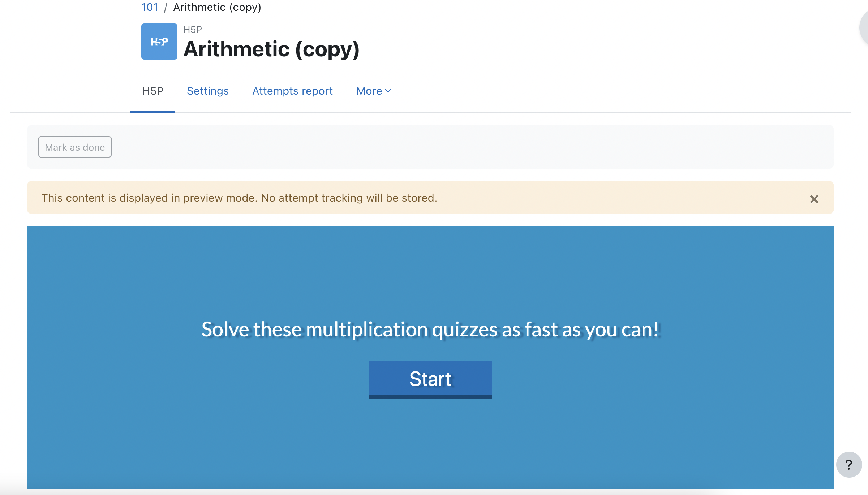This screenshot has width=868, height=495.
Task: Go to course 101 via breadcrumb
Action: 150,7
